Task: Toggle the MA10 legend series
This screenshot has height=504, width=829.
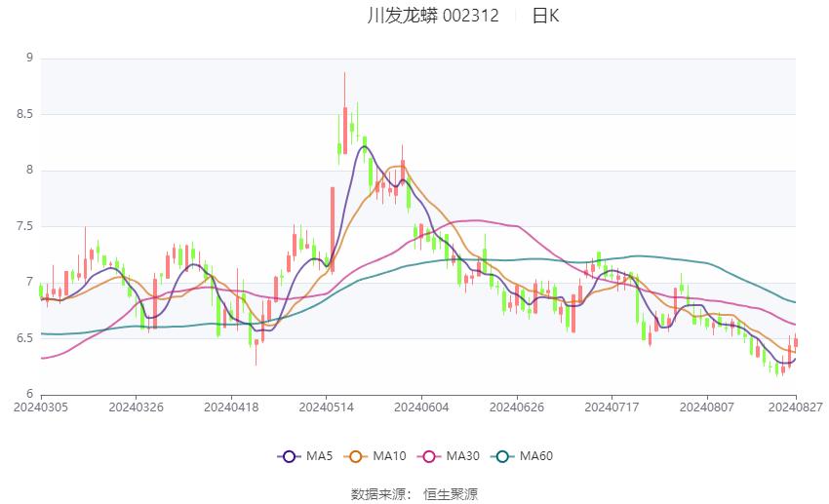Action: click(375, 456)
